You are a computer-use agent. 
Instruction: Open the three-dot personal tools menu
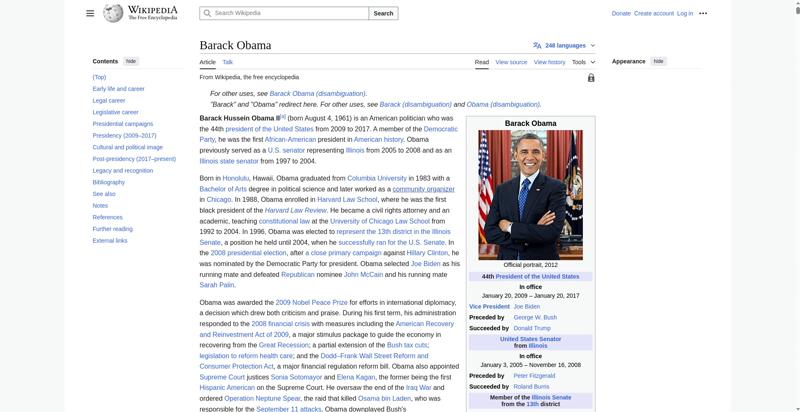[703, 13]
